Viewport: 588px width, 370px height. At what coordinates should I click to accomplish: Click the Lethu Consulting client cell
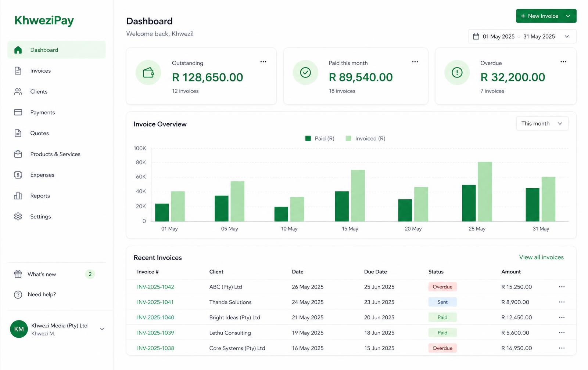coord(230,333)
